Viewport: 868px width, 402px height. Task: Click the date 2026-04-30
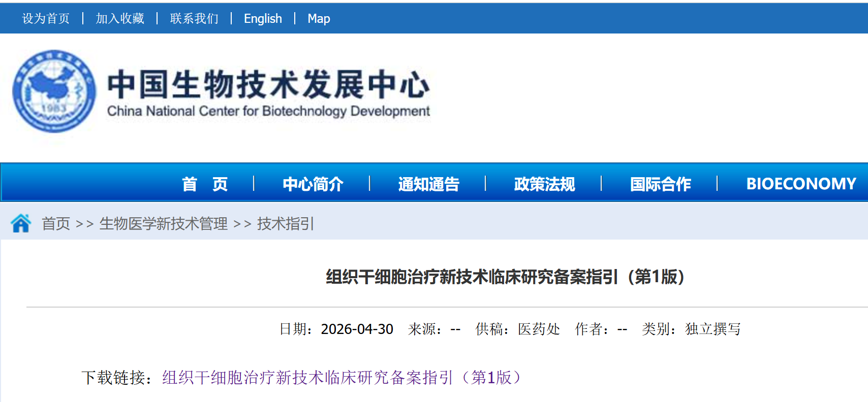[357, 329]
